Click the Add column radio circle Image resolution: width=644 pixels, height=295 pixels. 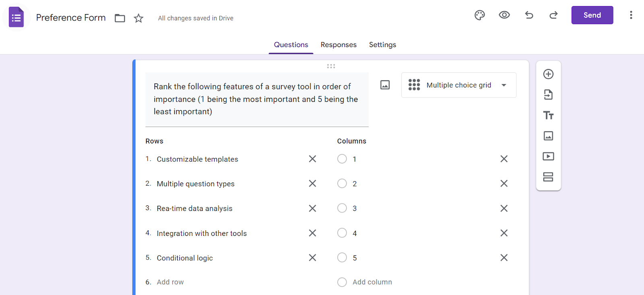click(x=342, y=282)
